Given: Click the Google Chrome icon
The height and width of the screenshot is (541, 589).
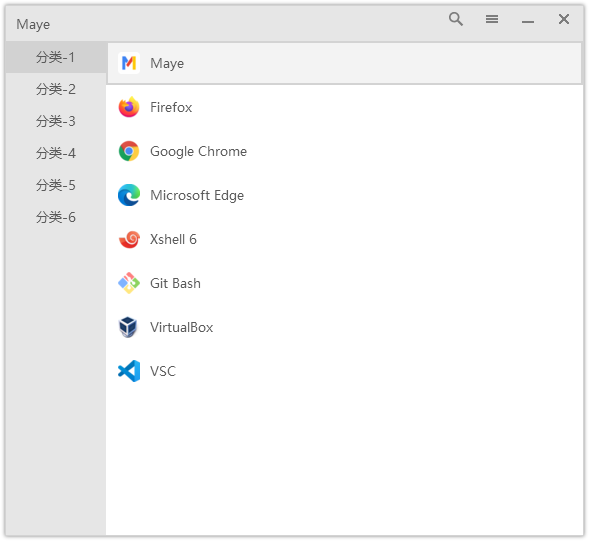Looking at the screenshot, I should point(129,151).
